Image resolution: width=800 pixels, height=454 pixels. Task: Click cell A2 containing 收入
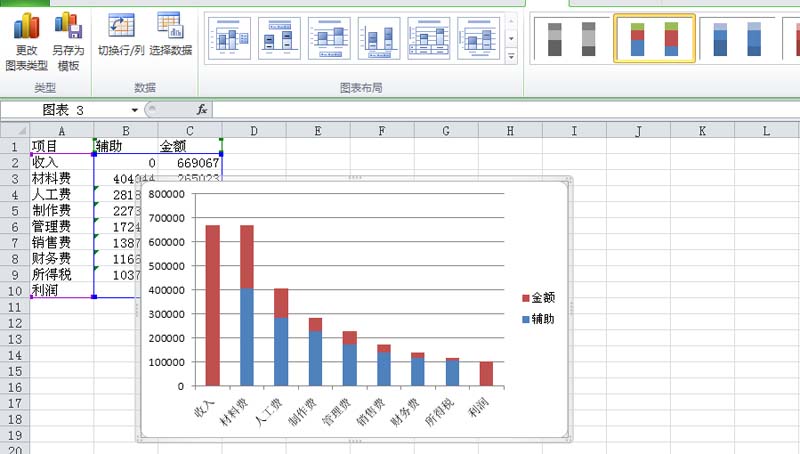62,163
